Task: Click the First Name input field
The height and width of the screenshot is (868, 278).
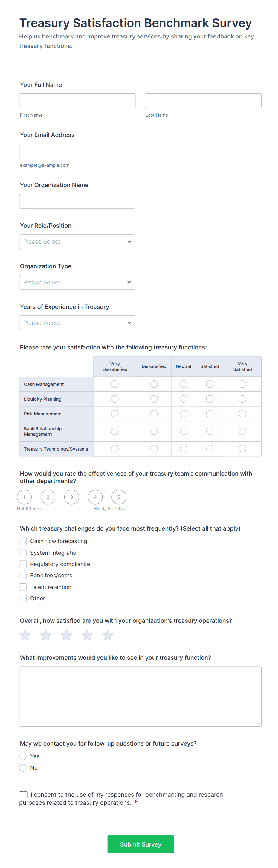Action: click(x=78, y=101)
